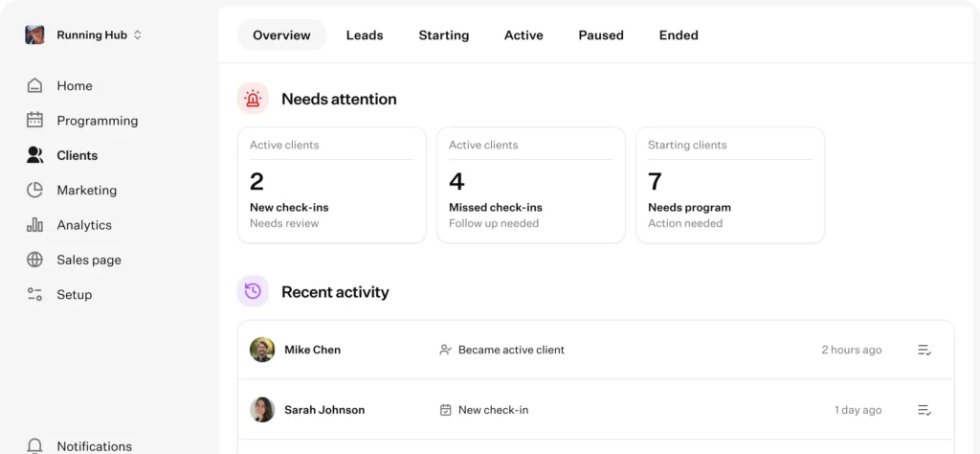Select Clients in the sidebar
The width and height of the screenshot is (980, 454).
(x=77, y=155)
